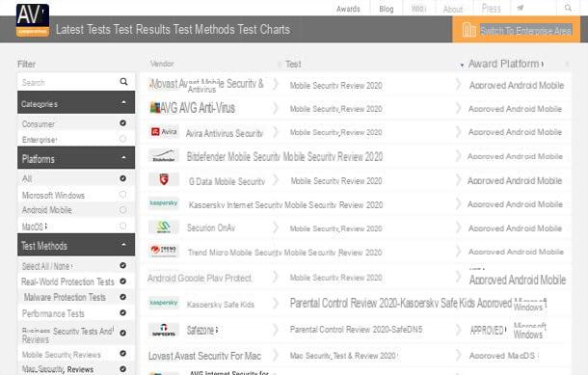Open Avast Security For Mac entry
The width and height of the screenshot is (588, 375).
coord(204,356)
